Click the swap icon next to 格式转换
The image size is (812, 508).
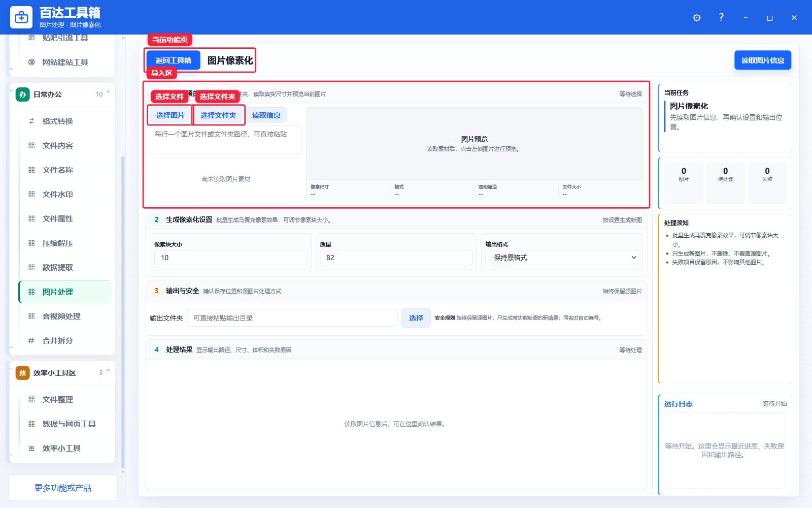[x=31, y=121]
